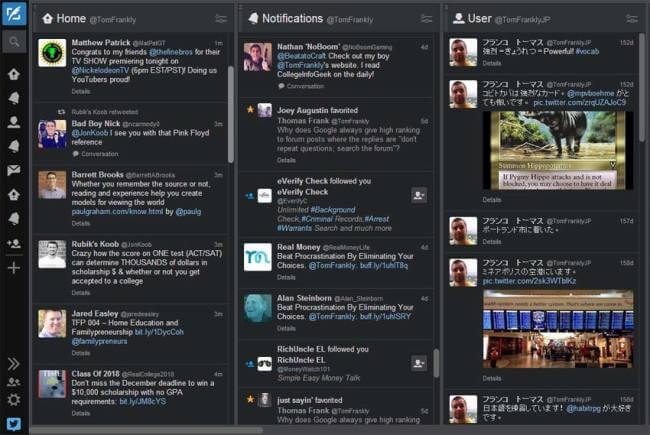Click the person icon in User column header
Viewport: 650px width, 435px height.
coord(458,18)
